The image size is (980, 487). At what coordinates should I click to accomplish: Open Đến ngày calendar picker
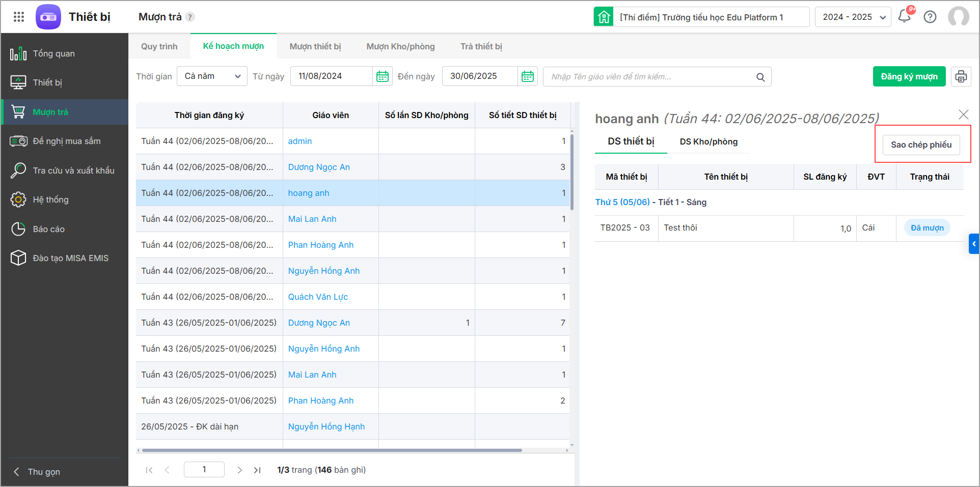pos(528,76)
